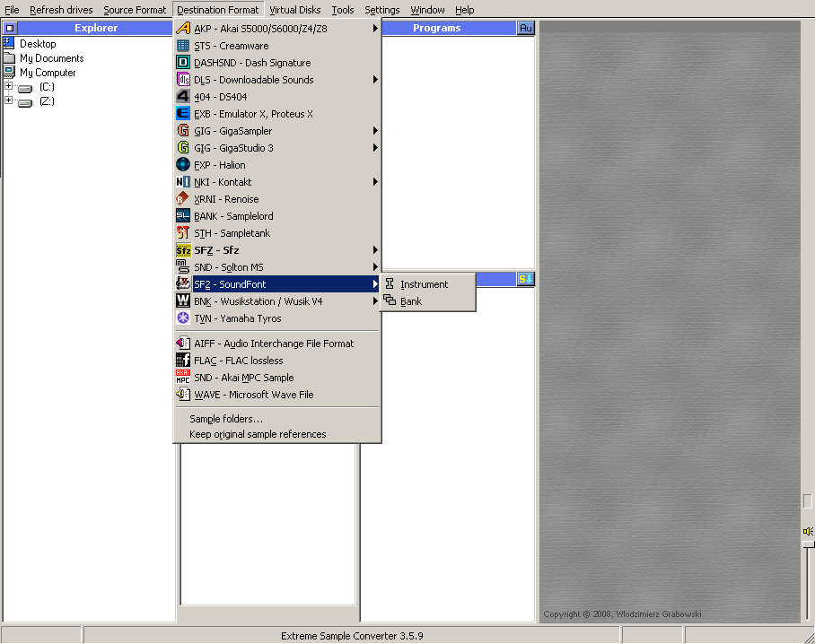
Task: Open the DLS Downloadable Sounds submenu arrow
Action: (375, 80)
